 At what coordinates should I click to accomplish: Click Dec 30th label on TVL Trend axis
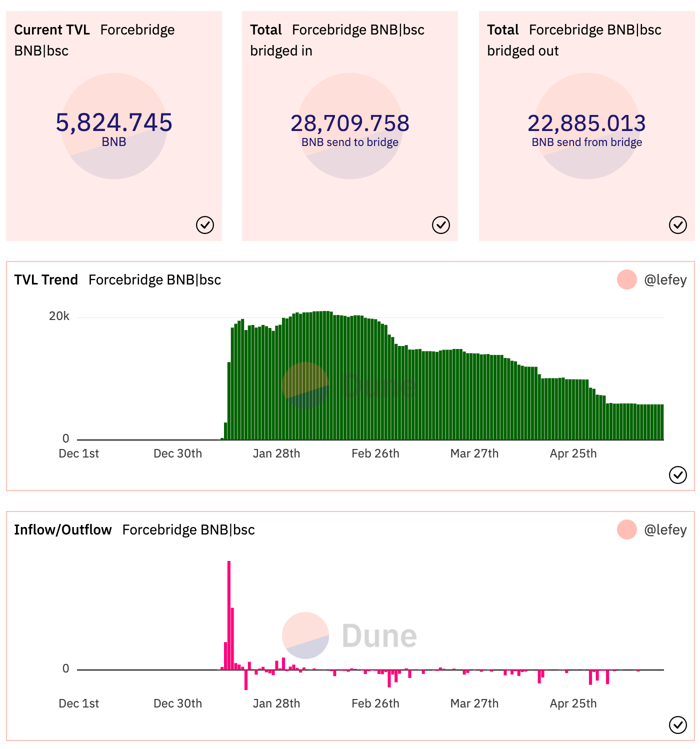[x=177, y=453]
